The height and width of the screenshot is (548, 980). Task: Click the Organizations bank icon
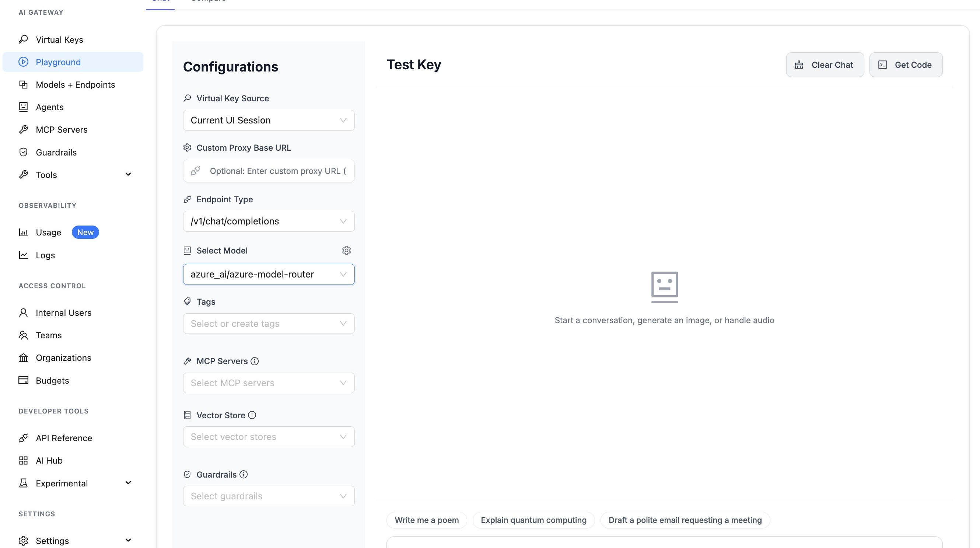click(x=24, y=358)
